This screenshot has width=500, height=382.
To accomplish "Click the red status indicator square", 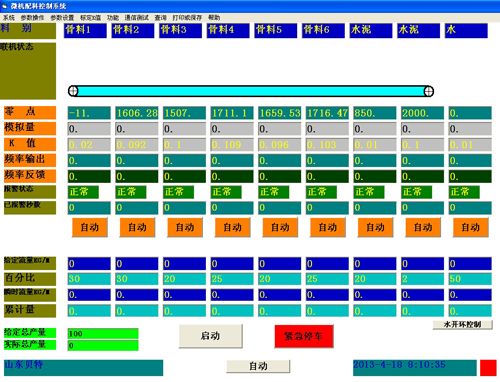I will (x=488, y=368).
